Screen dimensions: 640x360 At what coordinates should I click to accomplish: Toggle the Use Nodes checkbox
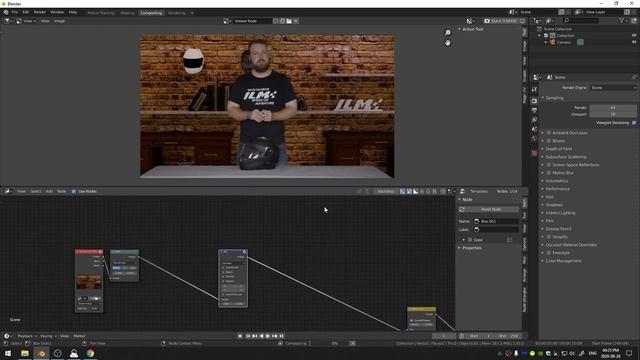(74, 191)
